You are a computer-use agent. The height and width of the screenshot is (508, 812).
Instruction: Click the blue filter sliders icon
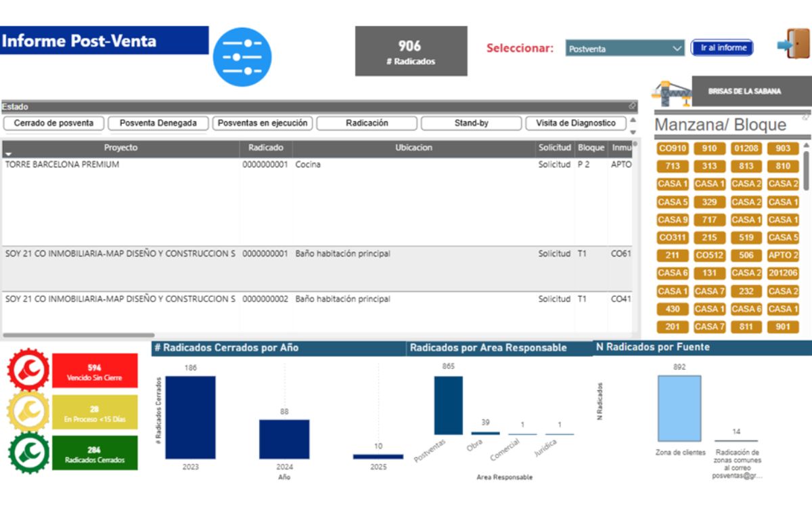click(x=242, y=58)
